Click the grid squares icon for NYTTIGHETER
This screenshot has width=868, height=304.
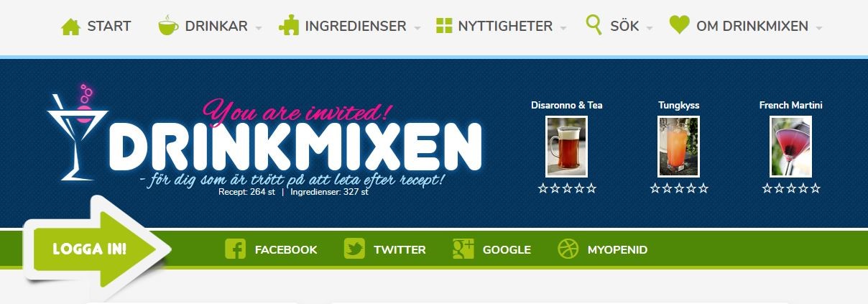click(444, 27)
